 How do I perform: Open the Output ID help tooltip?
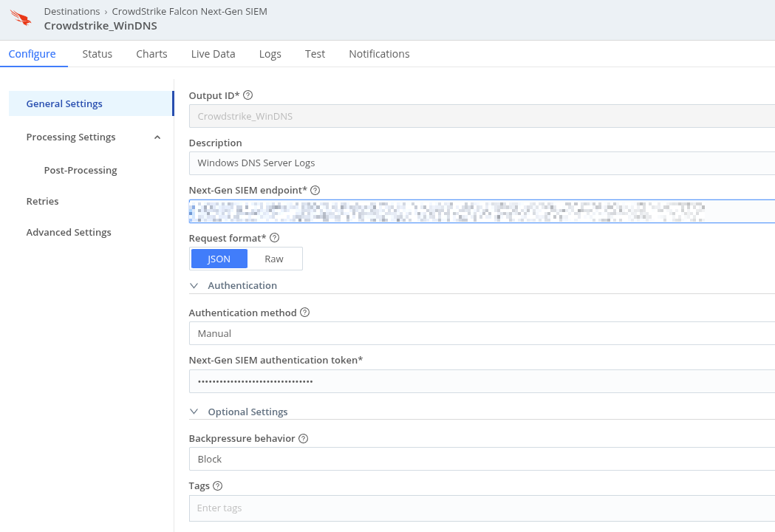[x=248, y=95]
